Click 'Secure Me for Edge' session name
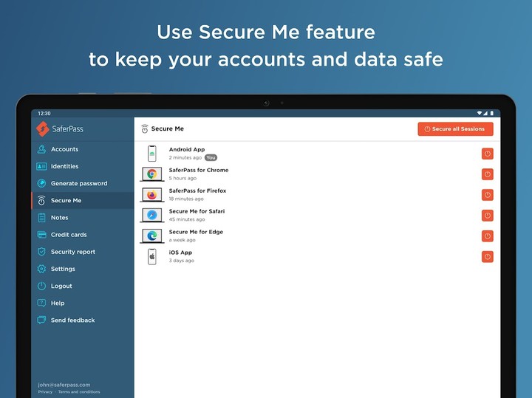Screen dimensions: 532x398 click(196, 232)
